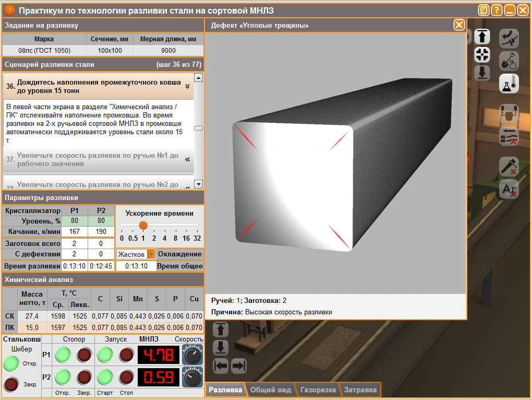The width and height of the screenshot is (532, 400).
Task: Click the time acceleration slider handle
Action: pyautogui.click(x=143, y=226)
